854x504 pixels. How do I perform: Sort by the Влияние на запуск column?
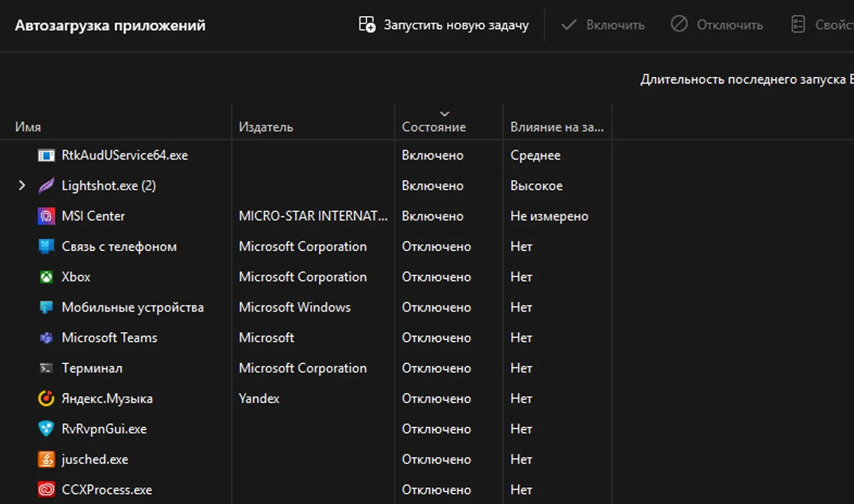(557, 127)
